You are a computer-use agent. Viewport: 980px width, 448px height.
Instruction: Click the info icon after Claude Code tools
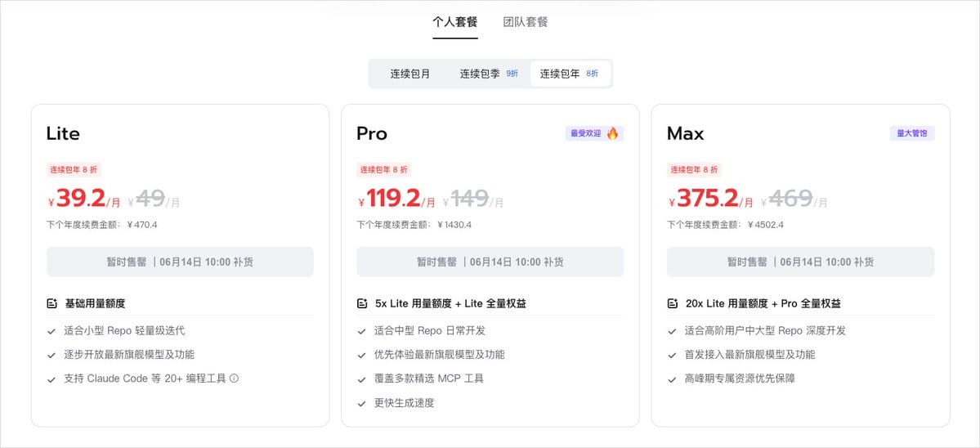click(235, 378)
